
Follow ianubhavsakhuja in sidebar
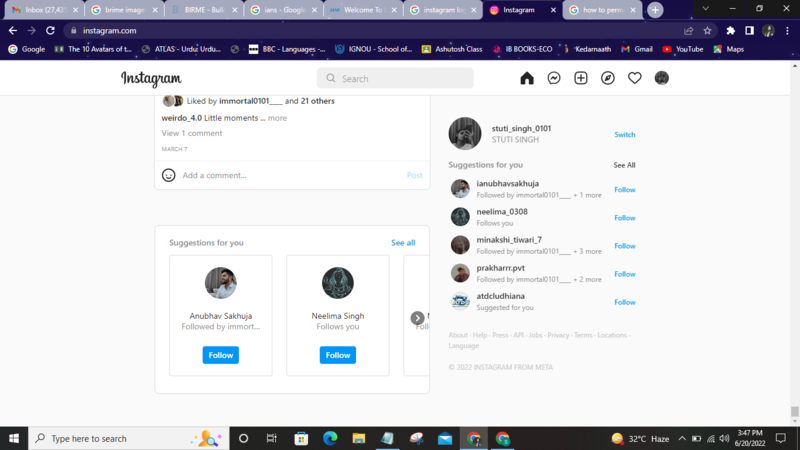click(624, 190)
